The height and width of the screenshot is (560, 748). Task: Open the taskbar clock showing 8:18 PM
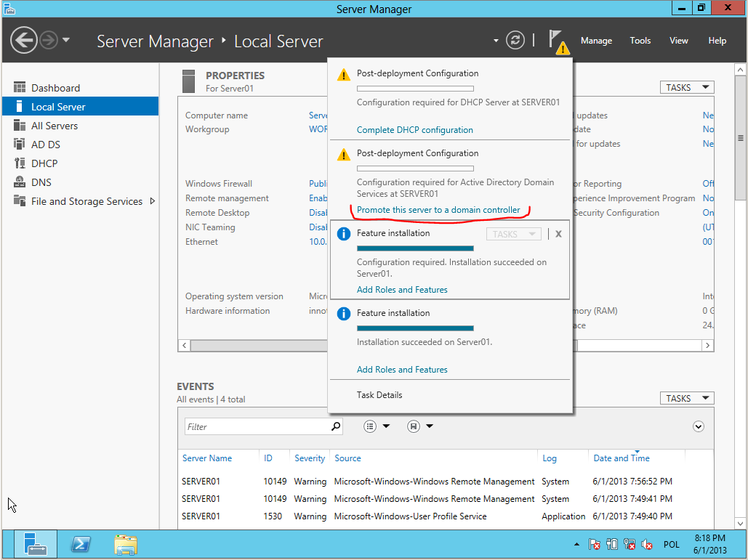710,544
